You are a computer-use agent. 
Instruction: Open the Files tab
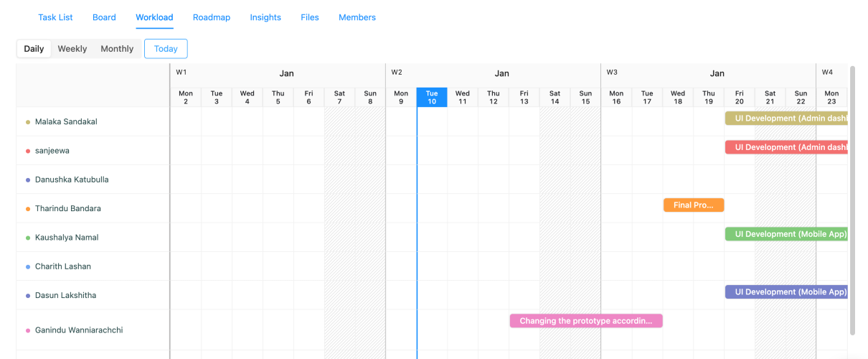pyautogui.click(x=310, y=17)
